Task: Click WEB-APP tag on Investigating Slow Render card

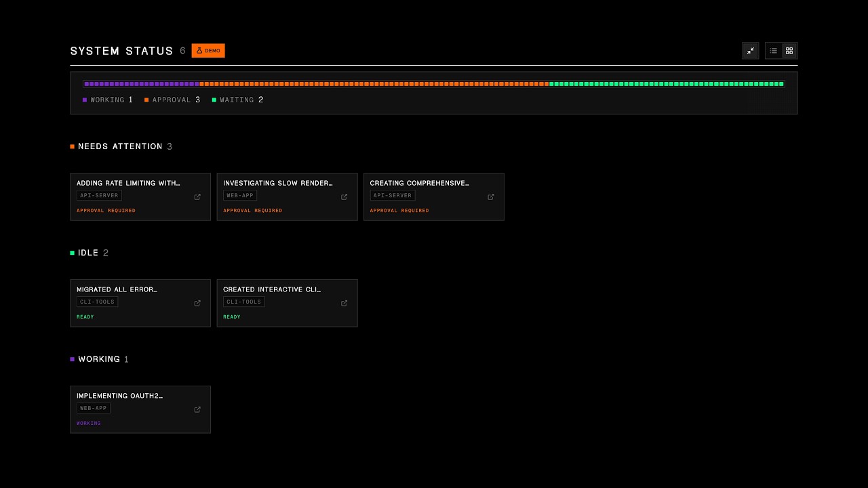Action: (240, 195)
